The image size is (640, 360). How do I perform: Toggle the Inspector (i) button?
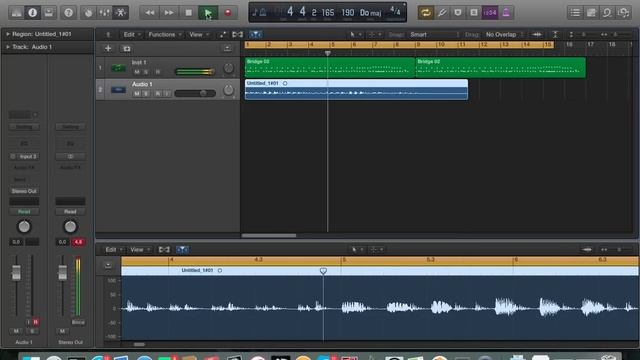(x=33, y=13)
